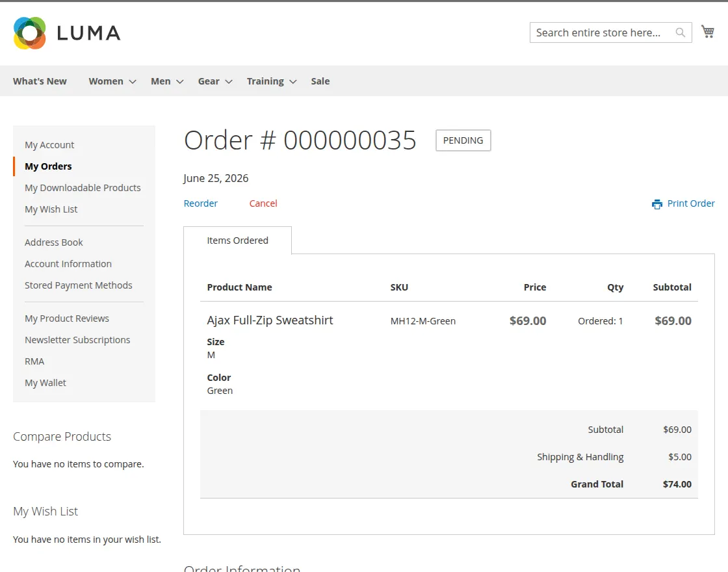This screenshot has width=728, height=572.
Task: Click the LUMA wordmark text
Action: coord(88,33)
